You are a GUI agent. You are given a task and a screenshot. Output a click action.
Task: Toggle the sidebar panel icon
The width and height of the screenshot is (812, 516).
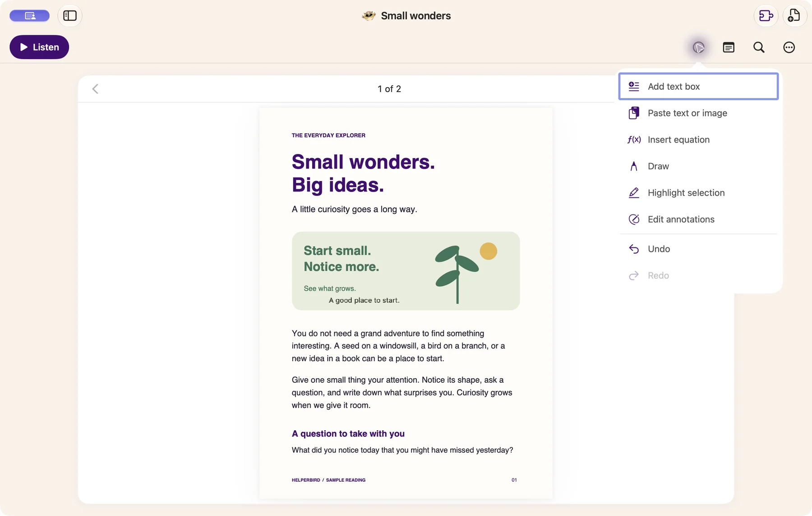[70, 16]
